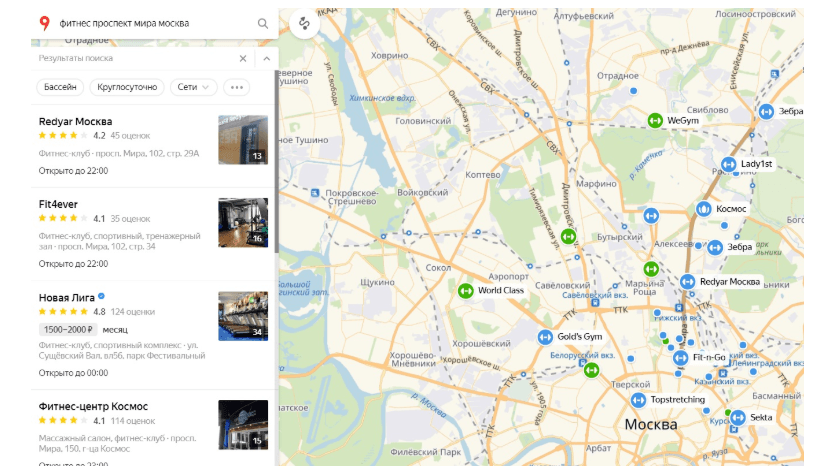Select the Sekta map marker
The height and width of the screenshot is (469, 813).
click(738, 418)
